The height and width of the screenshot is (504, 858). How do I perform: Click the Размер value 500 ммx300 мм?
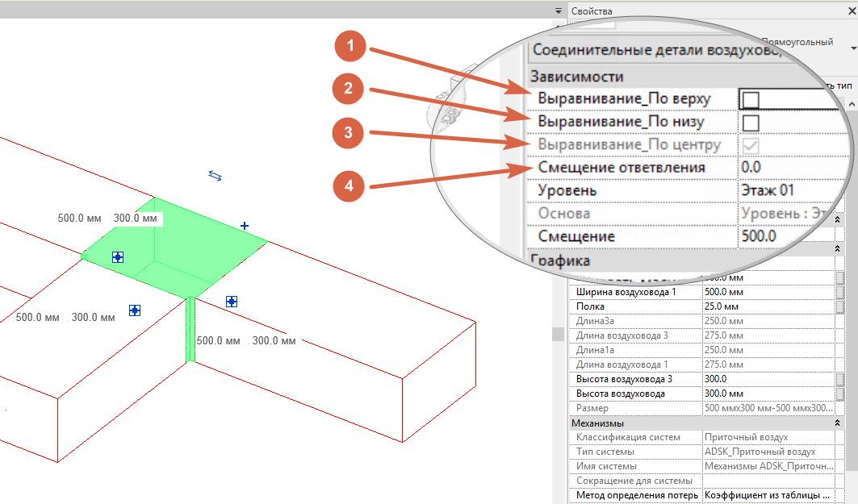[x=768, y=408]
